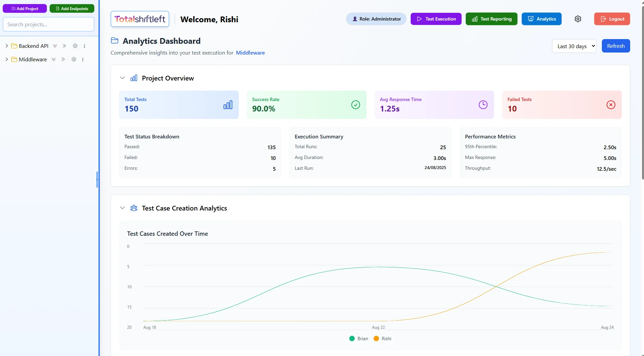Expand the Middleware tree node
The width and height of the screenshot is (644, 356).
pos(7,59)
